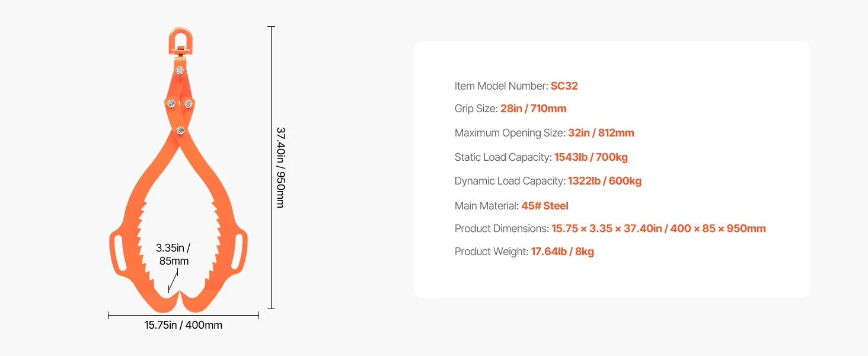Viewport: 868px width, 356px height.
Task: Click the 45# Steel material text
Action: (544, 206)
